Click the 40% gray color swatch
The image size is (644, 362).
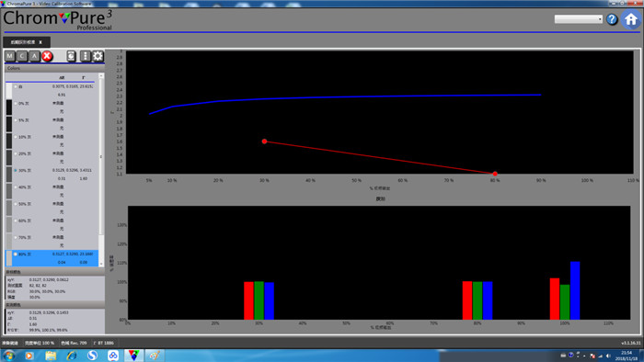point(9,191)
